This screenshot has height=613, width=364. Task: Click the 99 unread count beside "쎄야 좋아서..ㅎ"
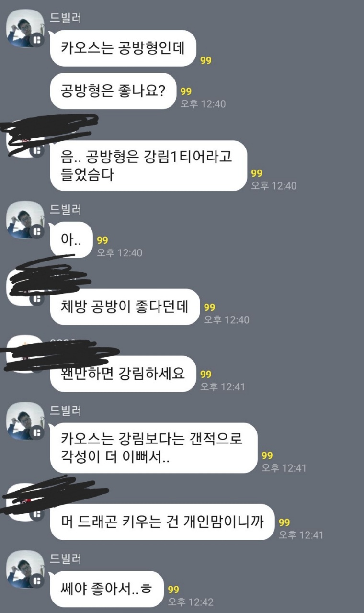point(173,590)
